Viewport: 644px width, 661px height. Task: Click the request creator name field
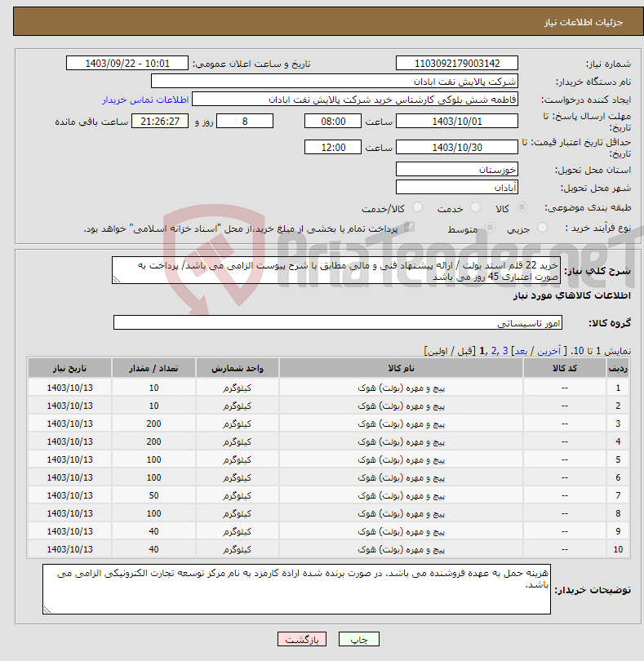[355, 99]
